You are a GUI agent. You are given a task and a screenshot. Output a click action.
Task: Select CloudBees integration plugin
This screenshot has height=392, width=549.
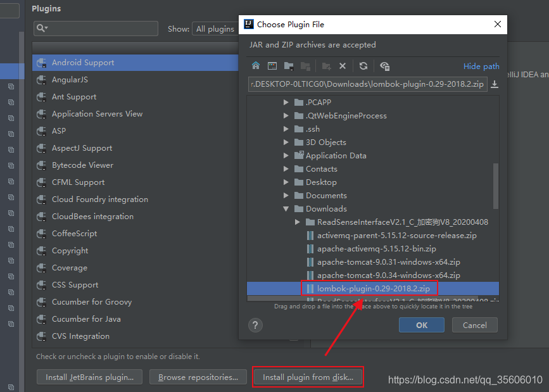tap(136, 217)
